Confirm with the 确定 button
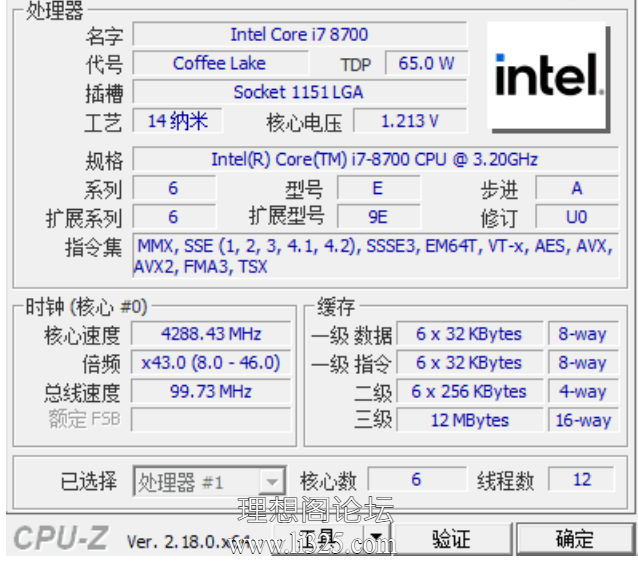 click(574, 539)
